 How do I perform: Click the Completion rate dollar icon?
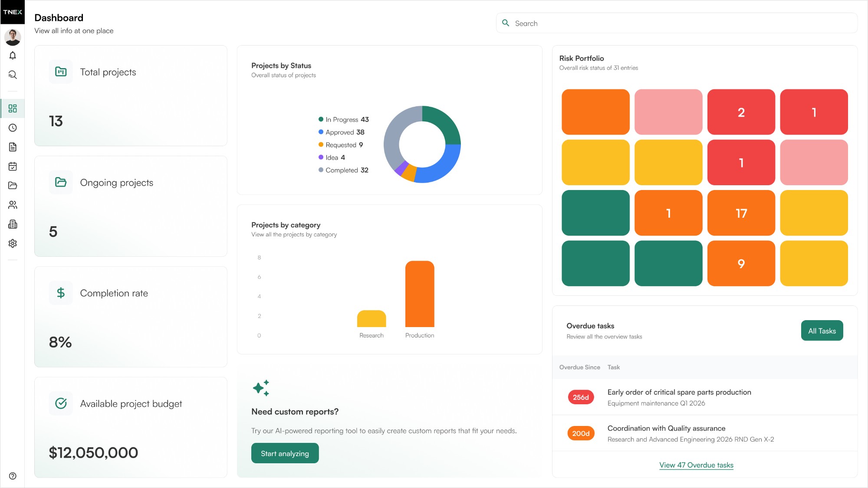[61, 293]
